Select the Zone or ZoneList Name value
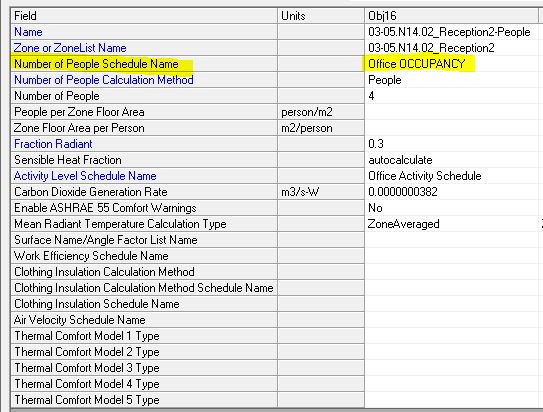543x412 pixels. pos(454,48)
